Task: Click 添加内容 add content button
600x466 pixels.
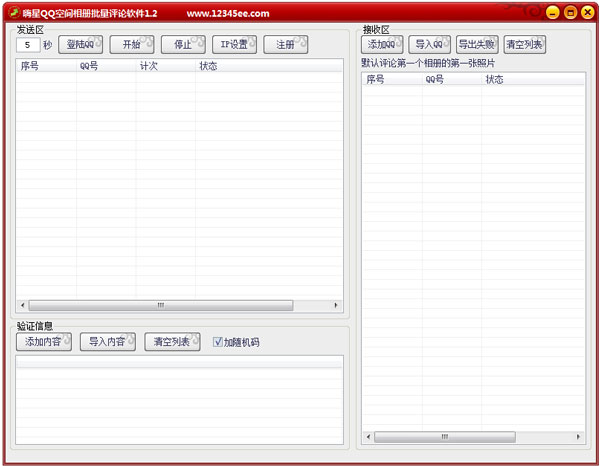Action: pos(44,342)
